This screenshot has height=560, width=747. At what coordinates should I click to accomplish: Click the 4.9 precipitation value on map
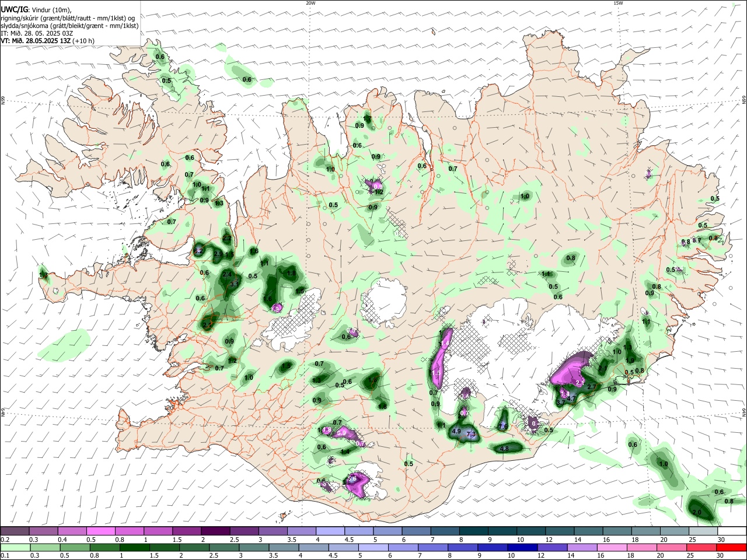click(456, 431)
